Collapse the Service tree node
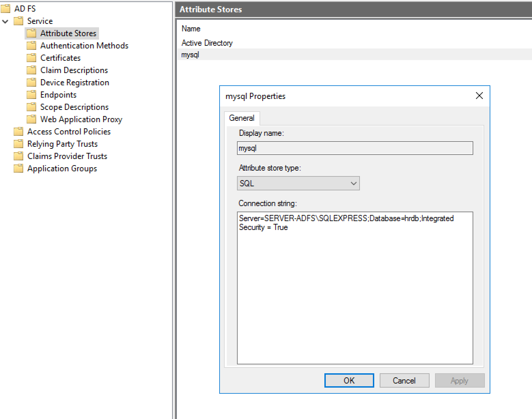532x419 pixels. tap(5, 21)
